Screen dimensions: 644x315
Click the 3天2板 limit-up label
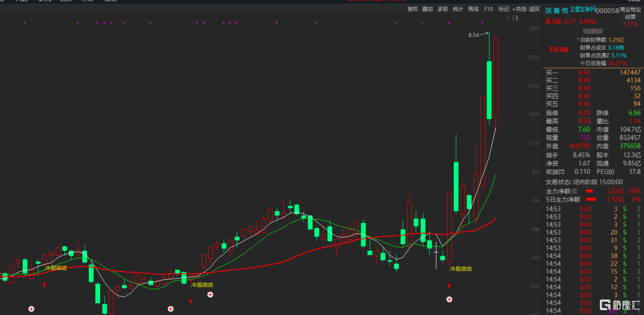(x=559, y=49)
